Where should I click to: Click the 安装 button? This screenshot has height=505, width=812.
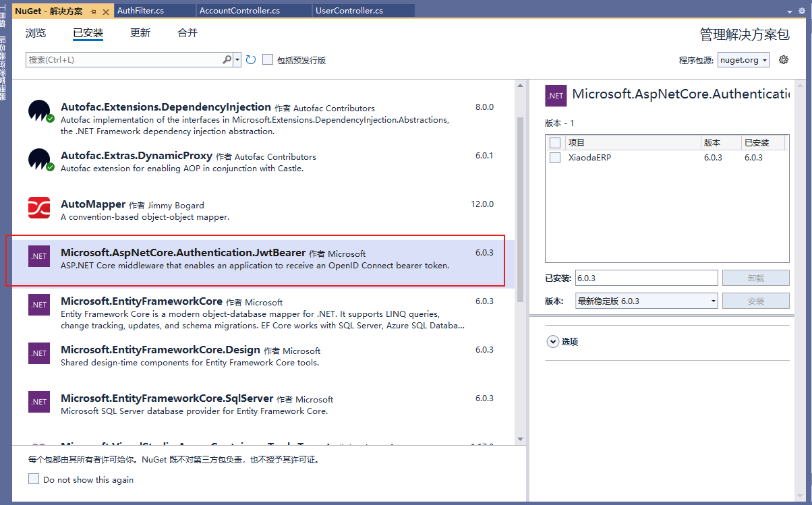tap(755, 301)
